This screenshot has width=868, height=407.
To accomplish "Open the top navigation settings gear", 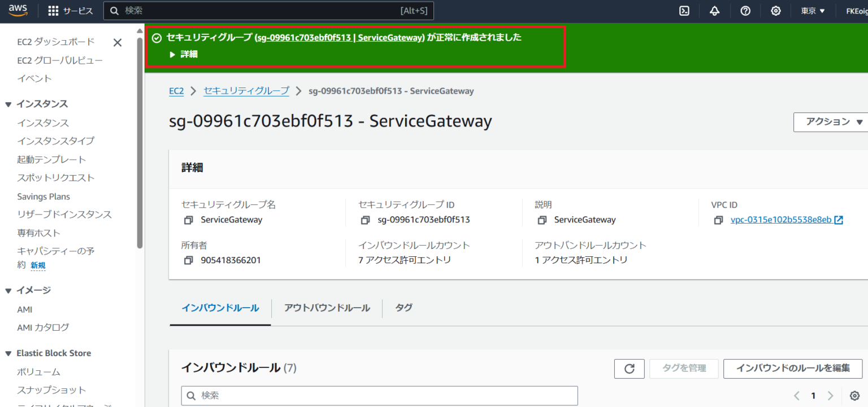I will 775,11.
